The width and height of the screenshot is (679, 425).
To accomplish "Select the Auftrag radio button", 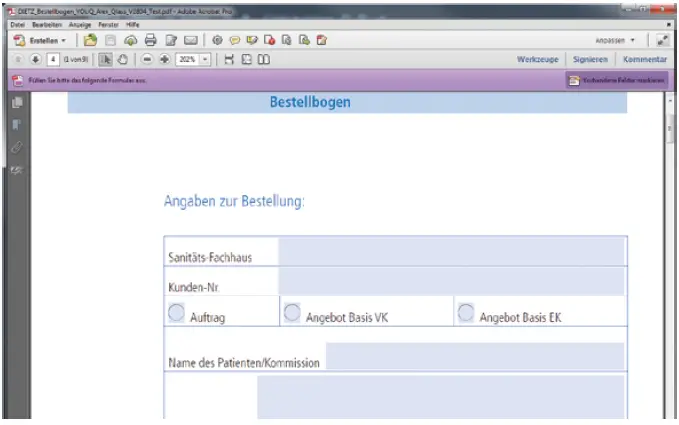I will pyautogui.click(x=176, y=313).
